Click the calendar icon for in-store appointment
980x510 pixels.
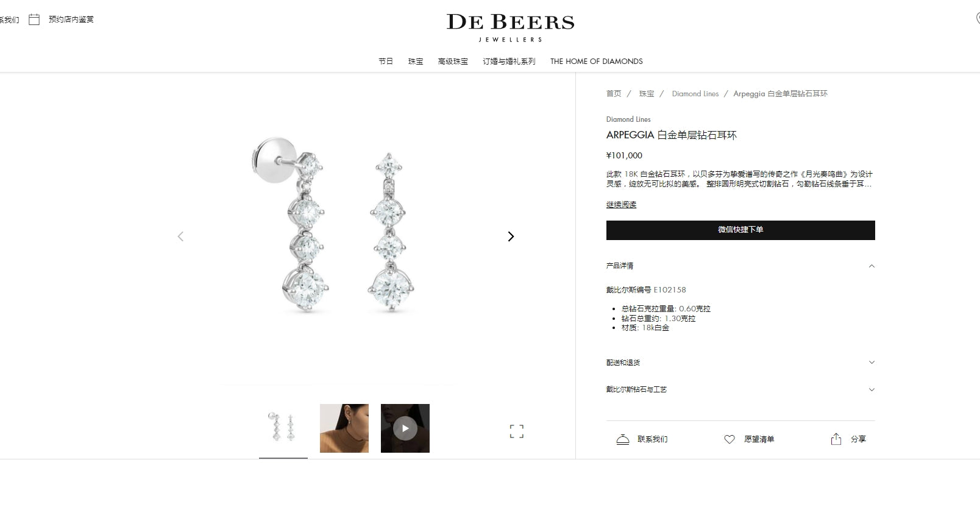click(34, 19)
